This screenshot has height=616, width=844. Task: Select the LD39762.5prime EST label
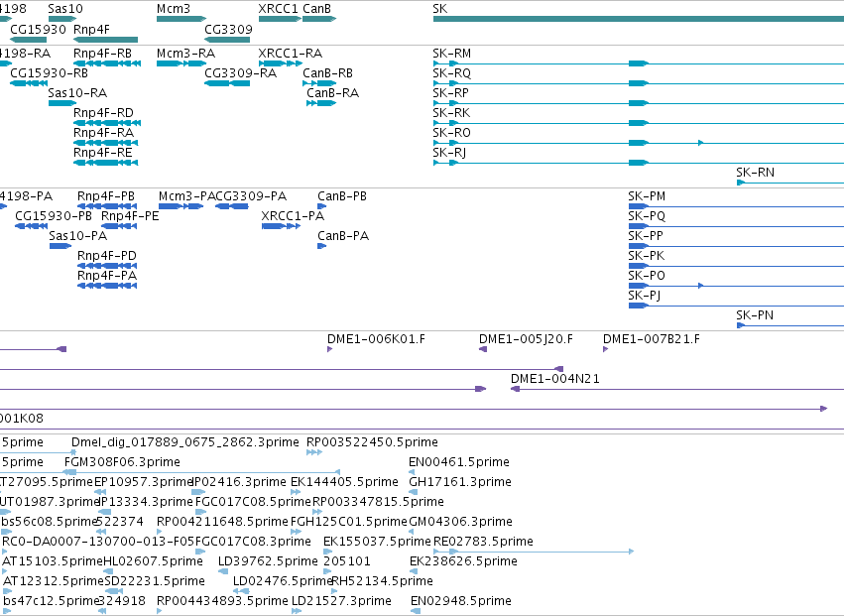click(268, 561)
